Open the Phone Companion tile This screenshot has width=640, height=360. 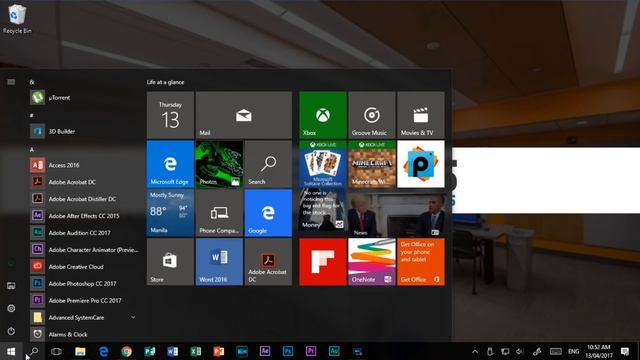tap(219, 213)
